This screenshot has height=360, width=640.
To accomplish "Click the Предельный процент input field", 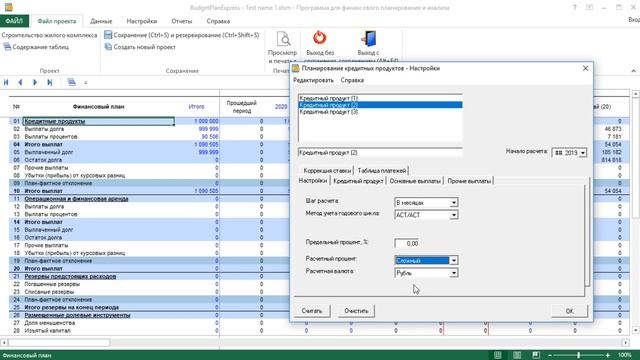I will 407,243.
